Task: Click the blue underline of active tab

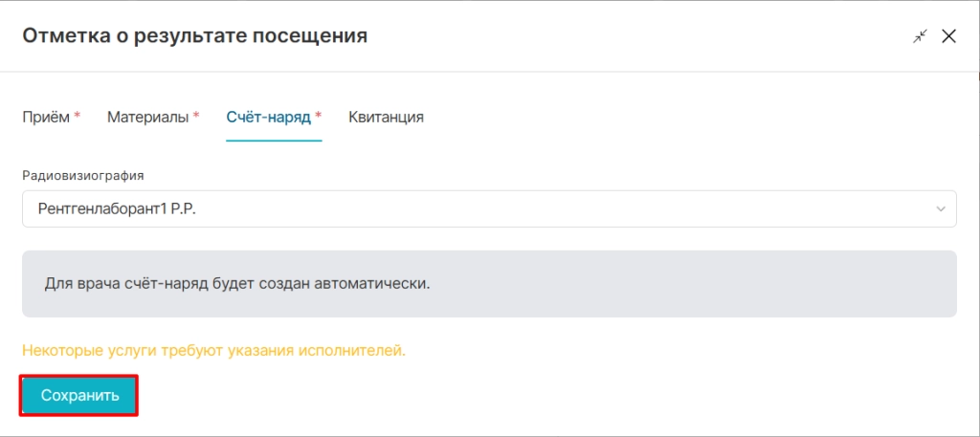Action: click(274, 141)
